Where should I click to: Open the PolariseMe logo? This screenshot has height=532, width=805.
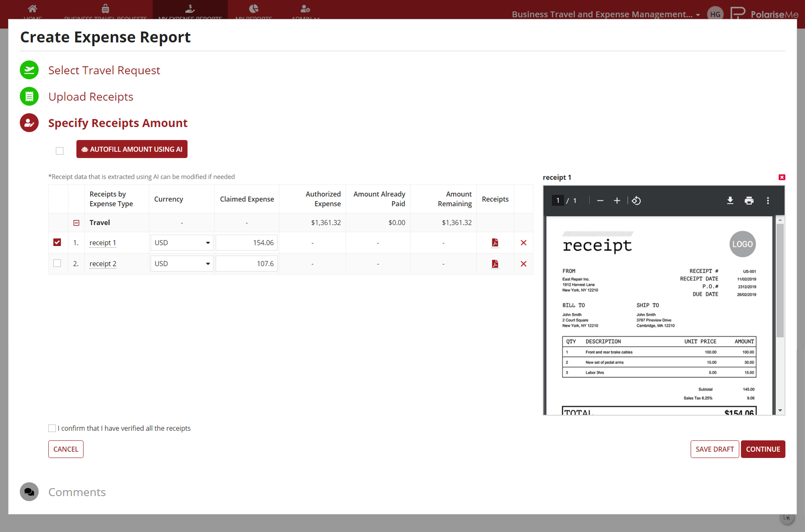pos(764,14)
